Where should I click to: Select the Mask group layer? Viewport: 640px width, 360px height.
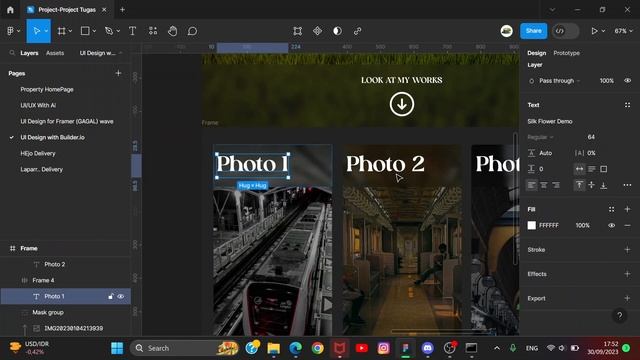48,312
